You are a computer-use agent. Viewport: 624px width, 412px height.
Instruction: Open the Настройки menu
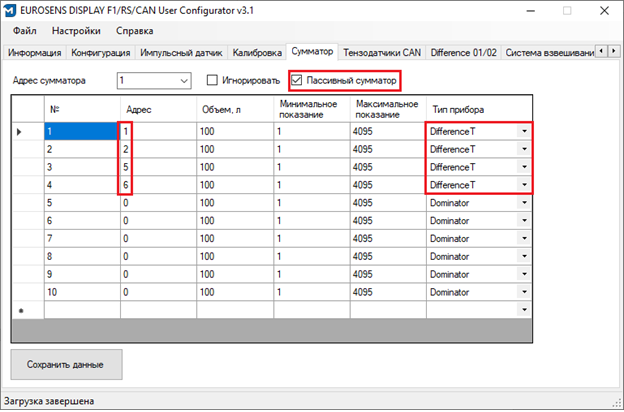click(76, 31)
